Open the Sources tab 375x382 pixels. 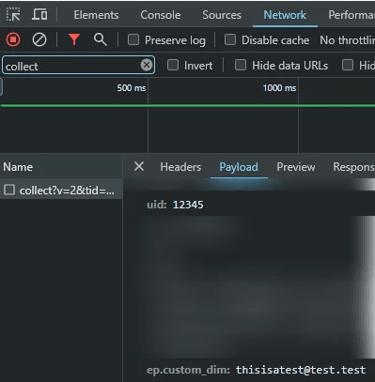click(x=222, y=15)
